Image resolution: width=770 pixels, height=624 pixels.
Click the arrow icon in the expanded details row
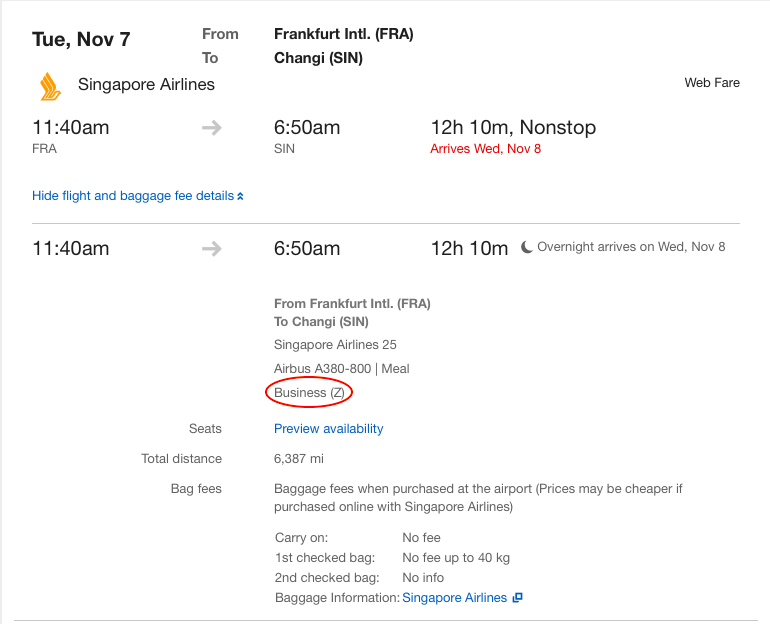[x=211, y=249]
